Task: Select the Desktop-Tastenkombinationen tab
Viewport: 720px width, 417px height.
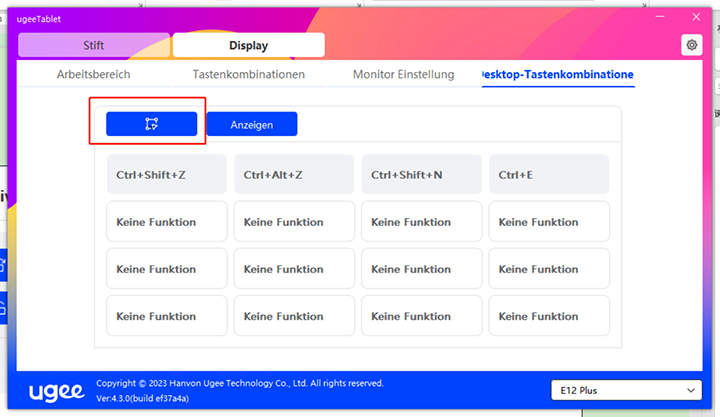Action: click(556, 75)
